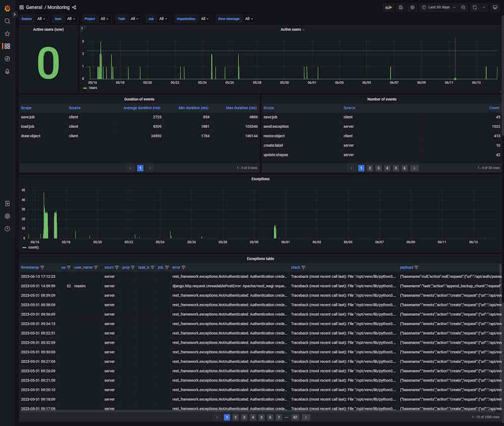
Task: Click the share dashboard link icon
Action: tap(74, 7)
